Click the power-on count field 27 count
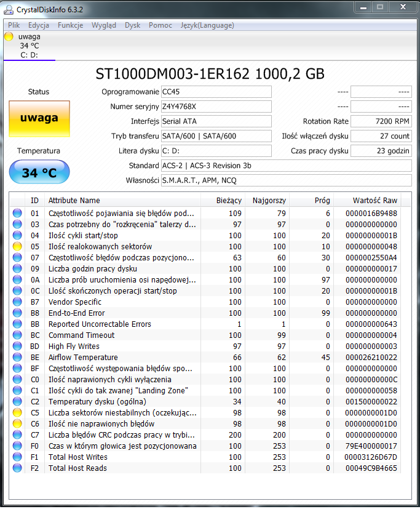 point(381,136)
